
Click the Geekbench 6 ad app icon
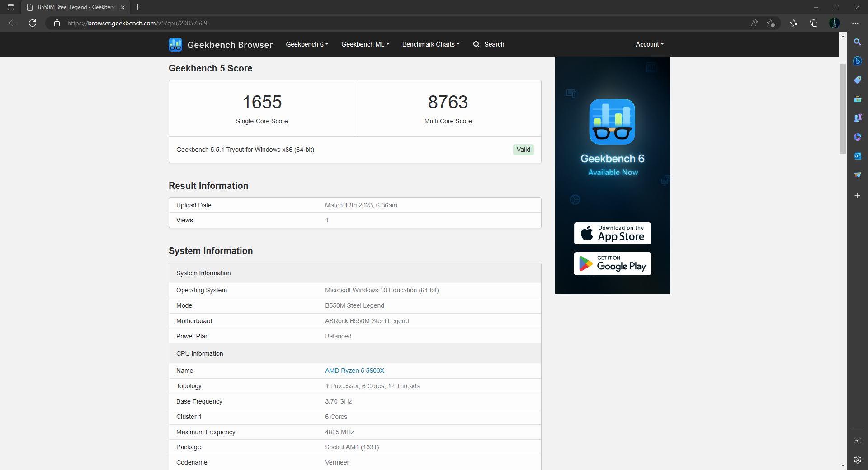click(x=612, y=122)
